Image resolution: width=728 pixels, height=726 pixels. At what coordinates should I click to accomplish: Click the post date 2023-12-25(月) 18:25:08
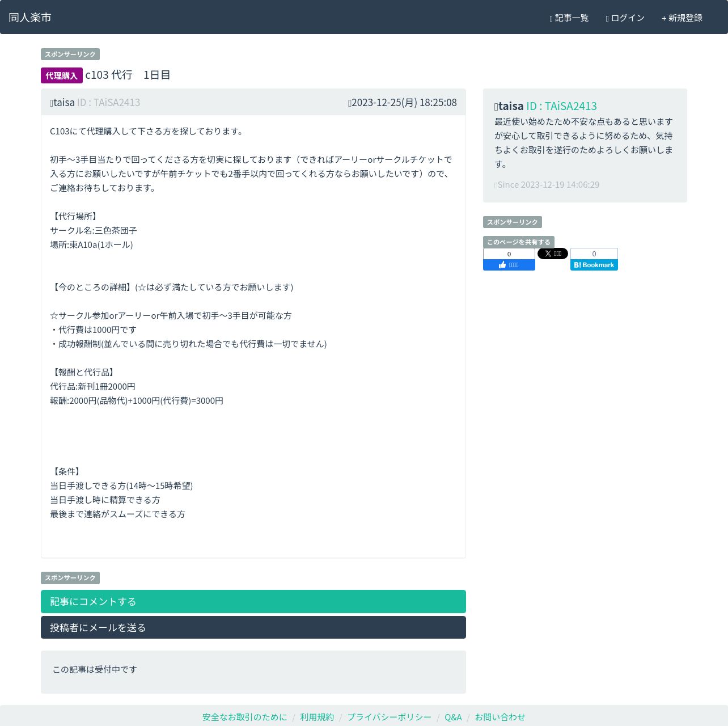(403, 102)
